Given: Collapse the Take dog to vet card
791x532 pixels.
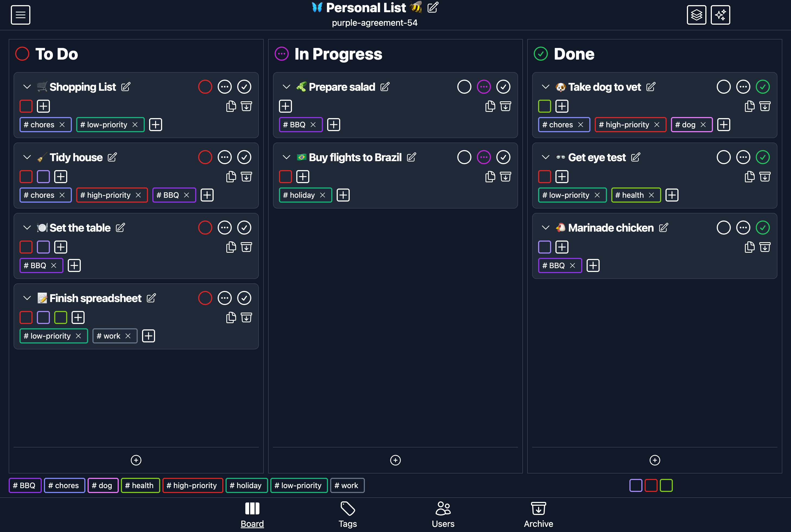Looking at the screenshot, I should 546,87.
